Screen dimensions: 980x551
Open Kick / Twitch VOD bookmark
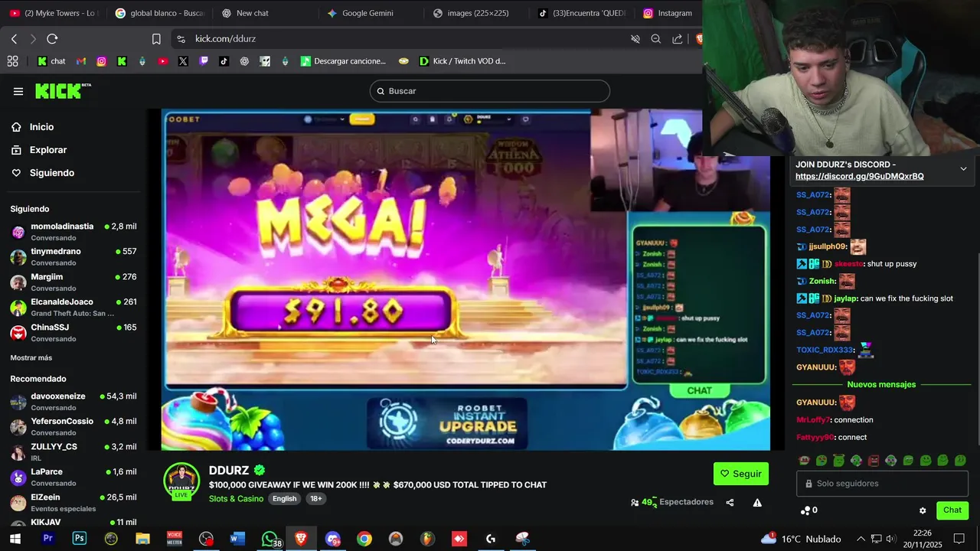point(462,61)
